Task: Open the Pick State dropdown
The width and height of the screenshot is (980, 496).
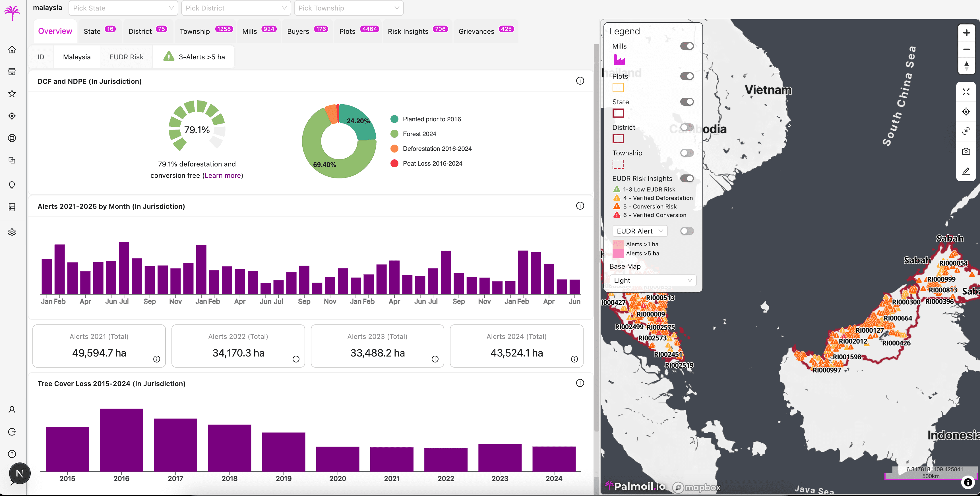Action: point(123,8)
